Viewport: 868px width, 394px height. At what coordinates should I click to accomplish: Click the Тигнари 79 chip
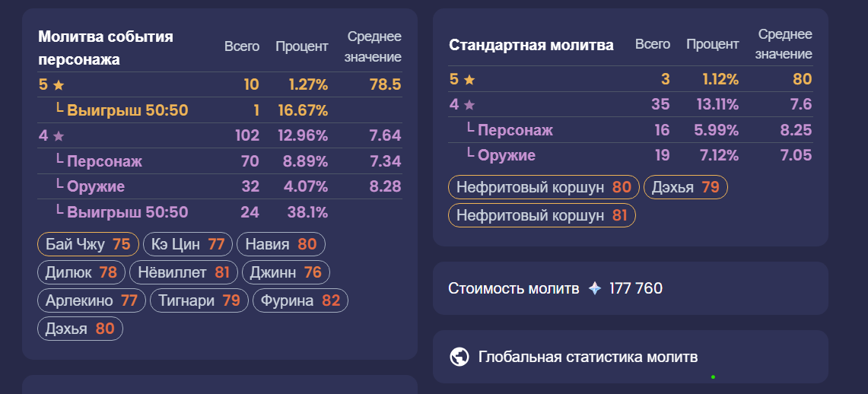[199, 300]
